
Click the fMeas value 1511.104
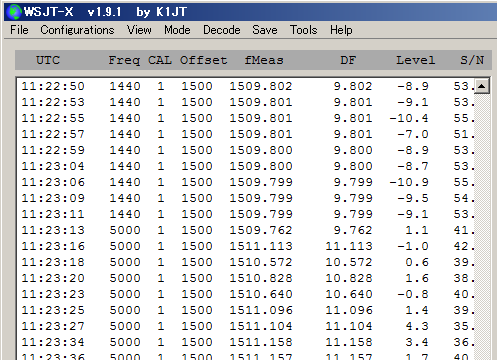coord(261,326)
